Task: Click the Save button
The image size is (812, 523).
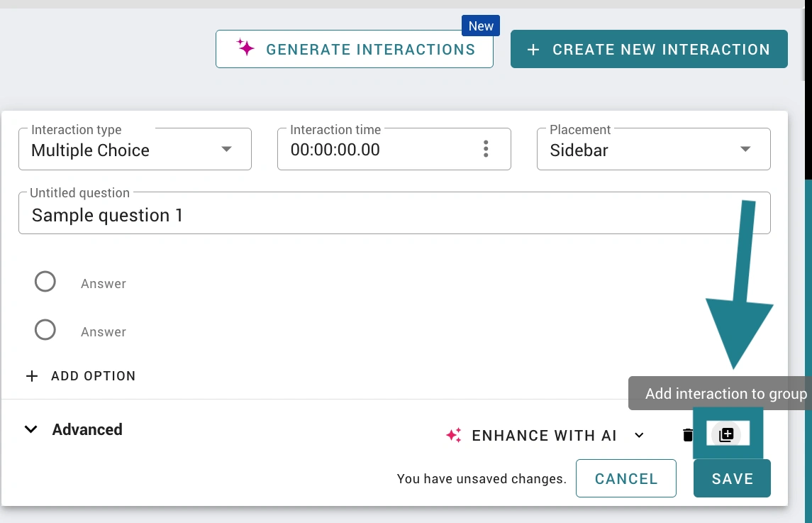Action: coord(733,478)
